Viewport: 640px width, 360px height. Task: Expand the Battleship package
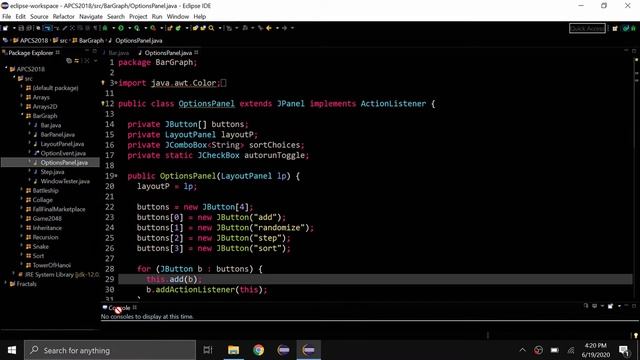pos(22,190)
